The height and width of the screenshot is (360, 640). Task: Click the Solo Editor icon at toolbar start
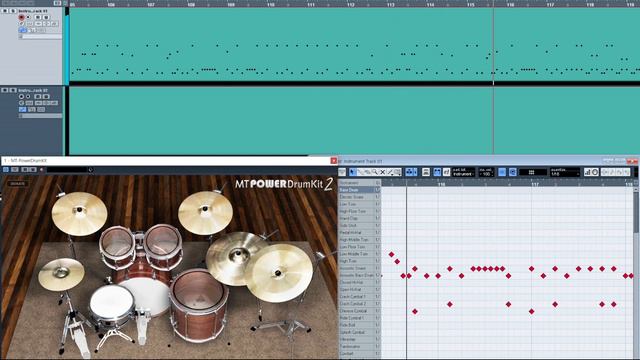pos(342,172)
